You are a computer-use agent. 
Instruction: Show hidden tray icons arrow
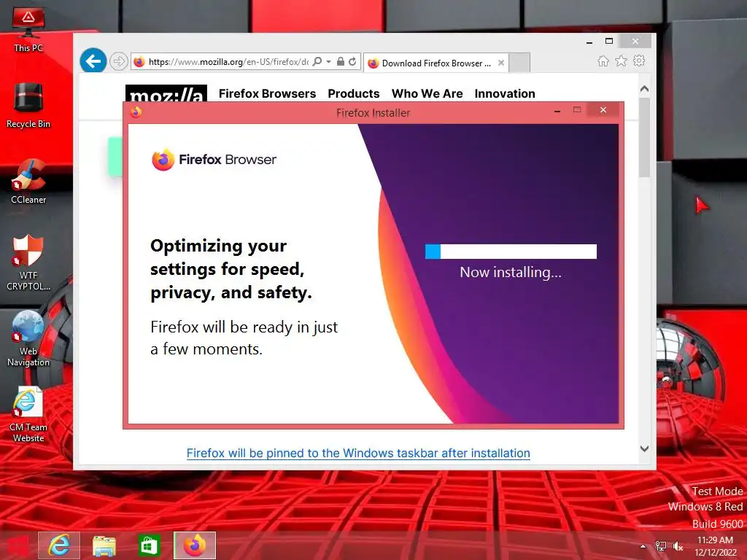643,546
